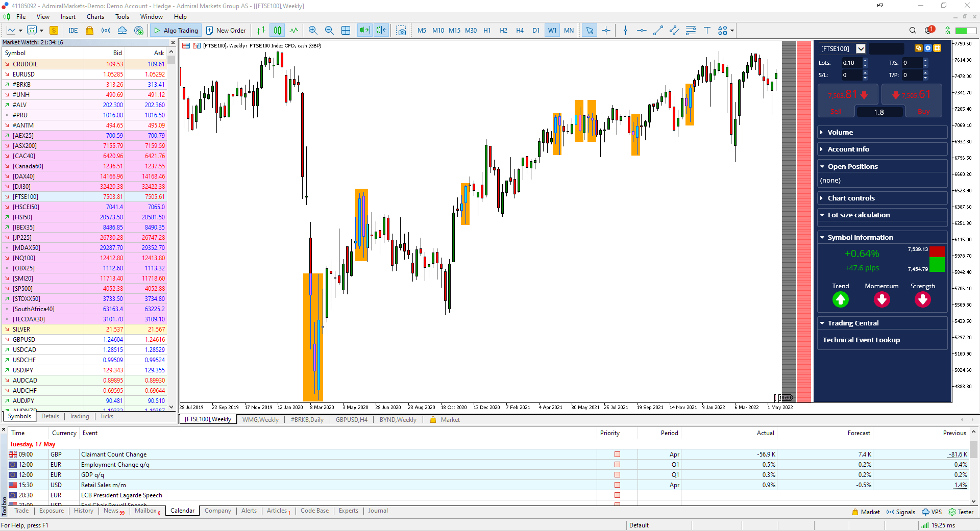Draw an equidistant channel on chart
Viewport: 980px width, 531px height.
pos(674,31)
